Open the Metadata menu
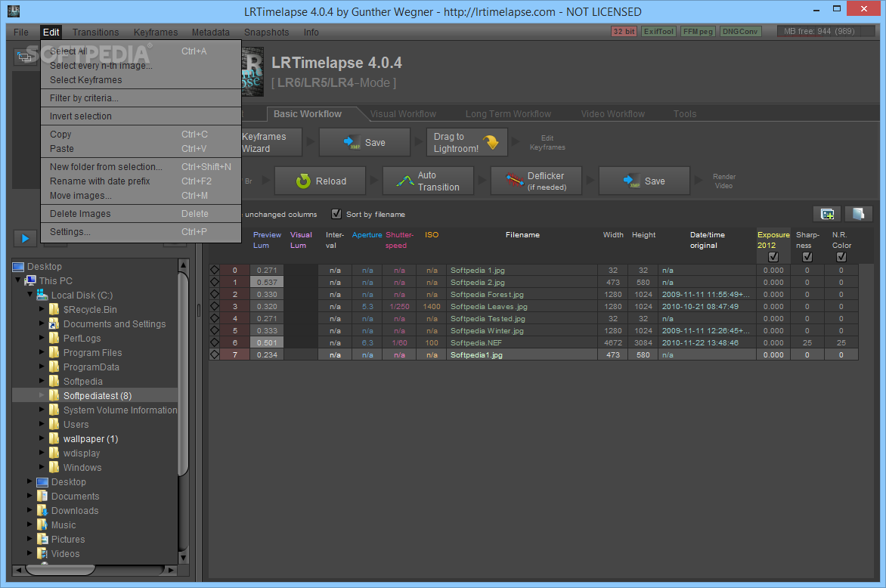Screen dimensions: 886x588 [x=210, y=32]
